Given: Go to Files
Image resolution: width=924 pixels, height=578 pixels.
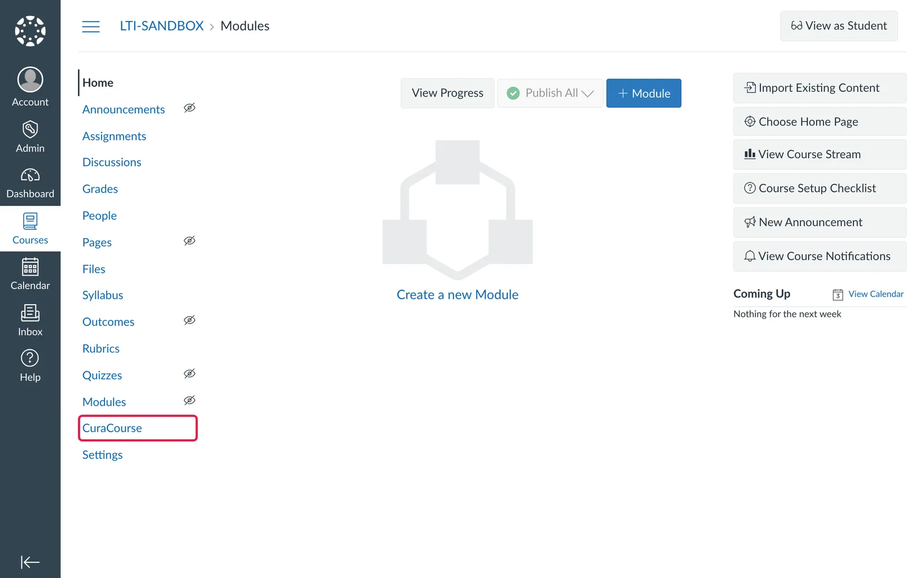Looking at the screenshot, I should (x=94, y=269).
